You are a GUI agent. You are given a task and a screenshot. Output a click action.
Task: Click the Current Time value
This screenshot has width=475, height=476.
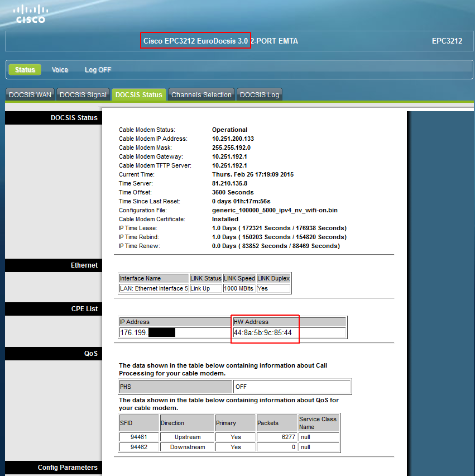[253, 174]
